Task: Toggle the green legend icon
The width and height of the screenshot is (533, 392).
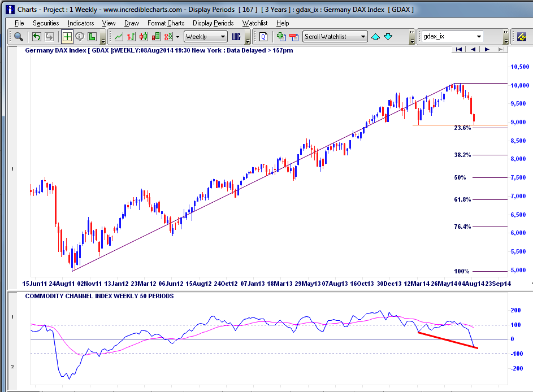Action: (x=92, y=37)
